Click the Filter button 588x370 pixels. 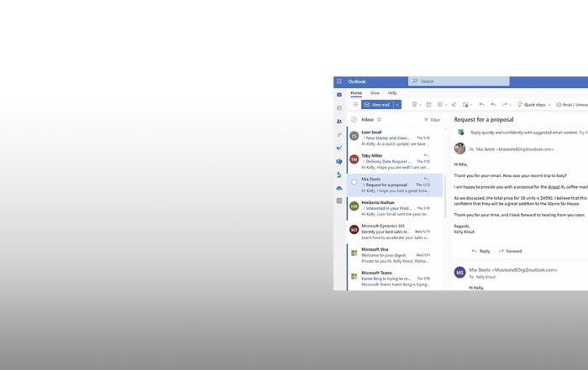point(432,120)
